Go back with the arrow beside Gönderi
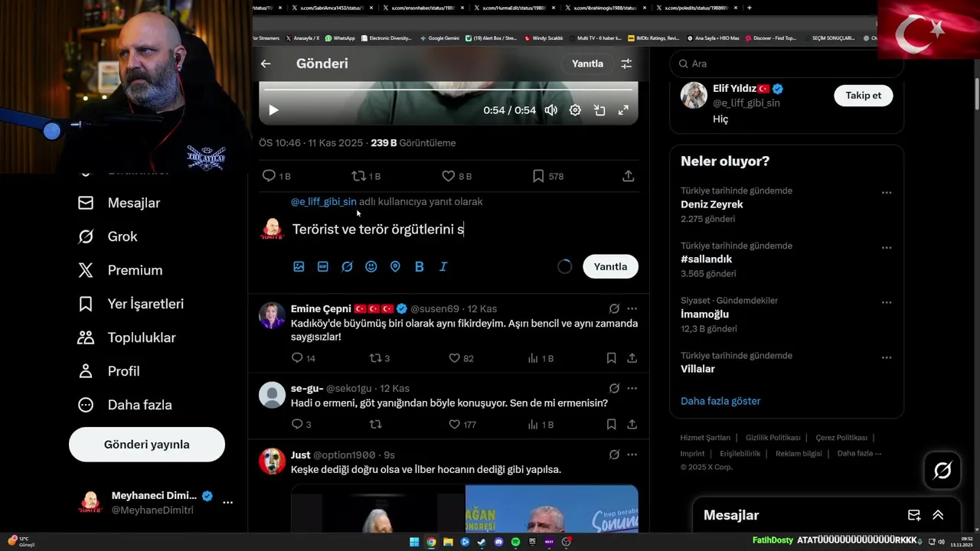Screen dimensions: 980x551 pyautogui.click(x=266, y=64)
